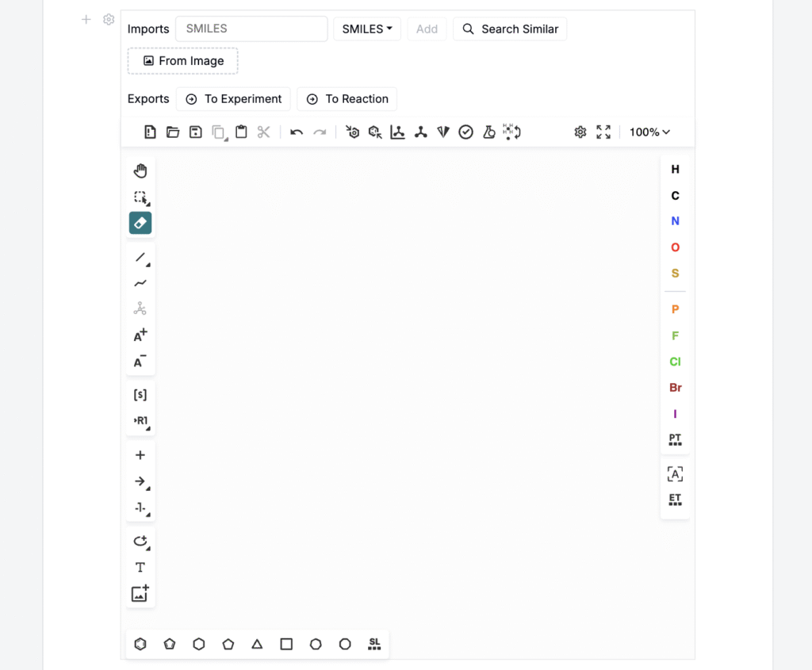Pick the red Oxygen atom

click(675, 247)
